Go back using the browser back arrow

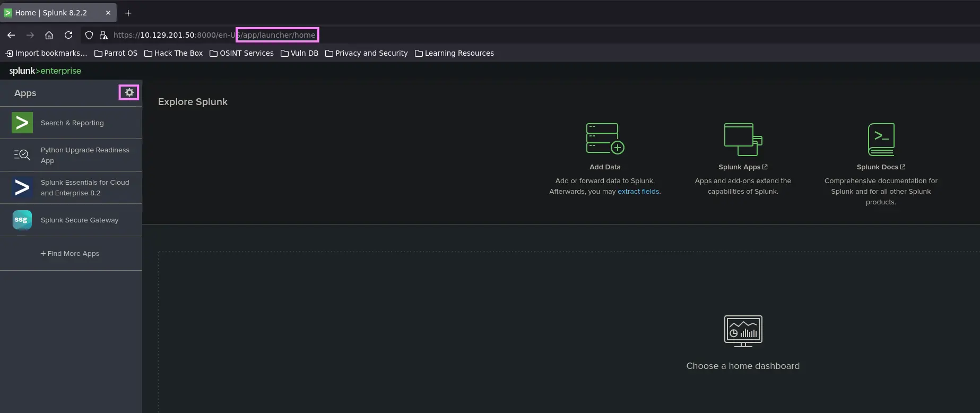[x=11, y=35]
